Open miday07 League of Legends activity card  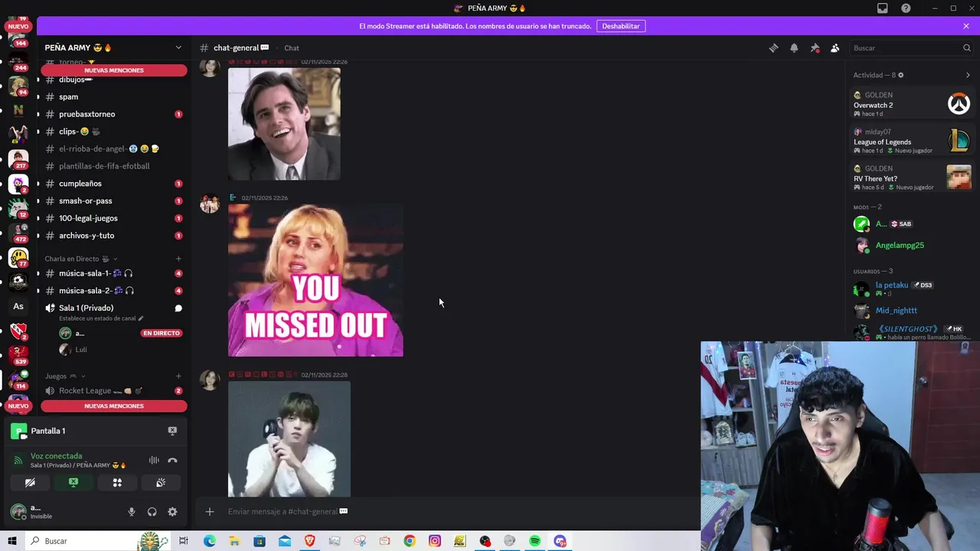(x=912, y=141)
